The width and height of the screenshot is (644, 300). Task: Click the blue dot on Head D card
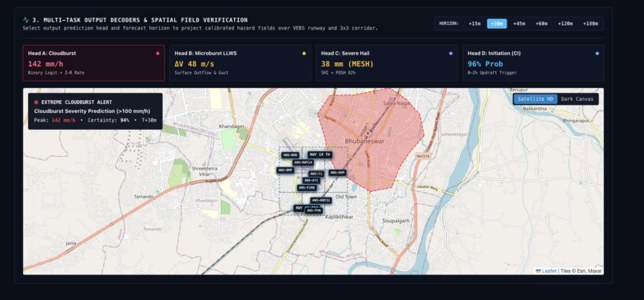[x=597, y=54]
